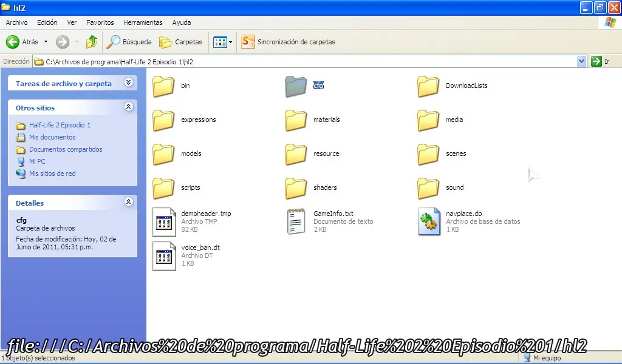Open the materials folder
This screenshot has height=364, width=622.
point(296,120)
